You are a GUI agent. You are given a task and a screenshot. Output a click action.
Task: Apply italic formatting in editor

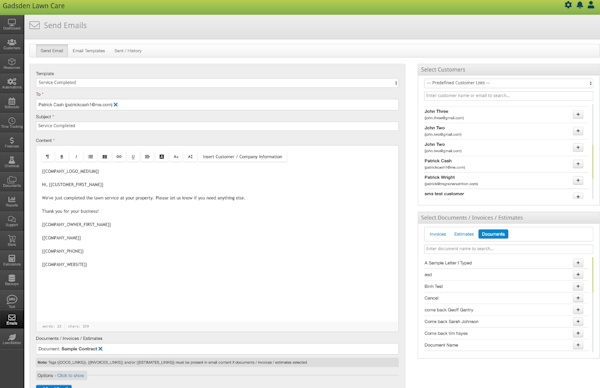(76, 157)
